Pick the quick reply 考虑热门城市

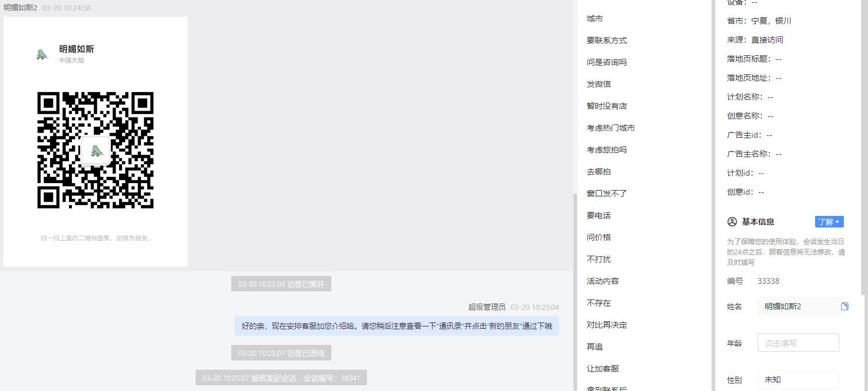[611, 128]
